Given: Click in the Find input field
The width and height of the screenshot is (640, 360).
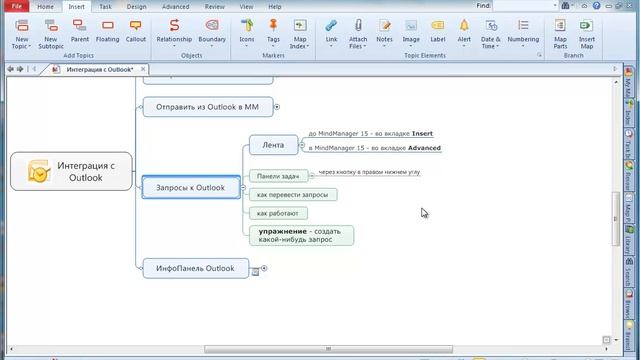Looking at the screenshot, I should (522, 6).
